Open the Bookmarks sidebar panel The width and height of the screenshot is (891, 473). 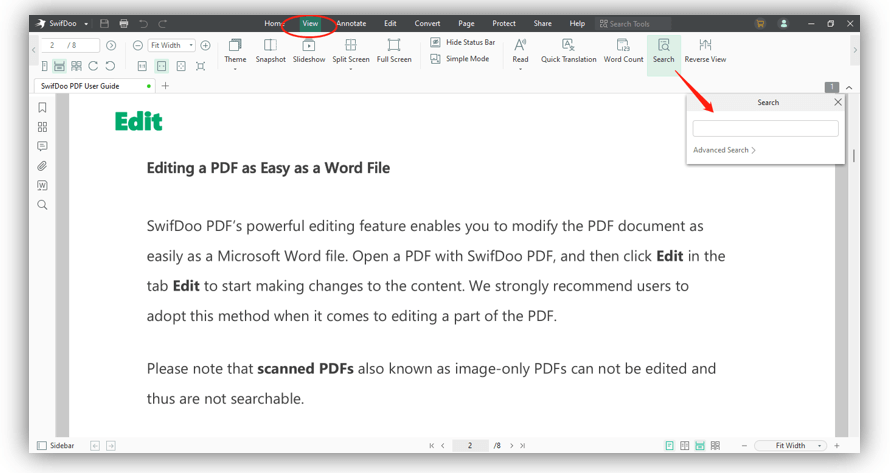(x=42, y=107)
